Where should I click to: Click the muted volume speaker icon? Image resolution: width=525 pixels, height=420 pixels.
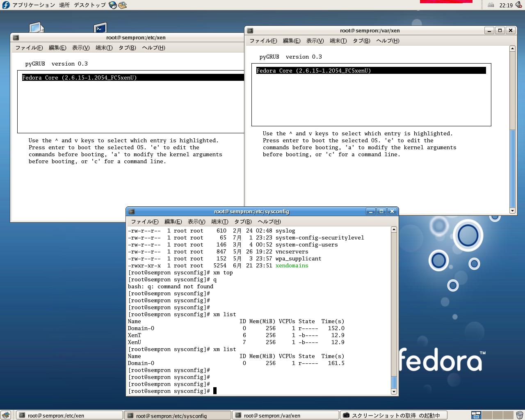518,5
